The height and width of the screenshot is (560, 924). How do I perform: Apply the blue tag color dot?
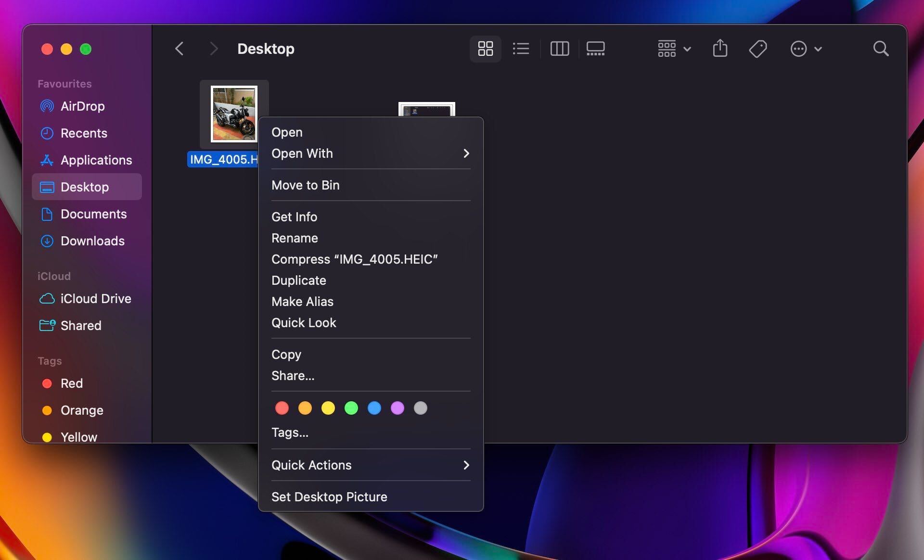[x=374, y=408]
